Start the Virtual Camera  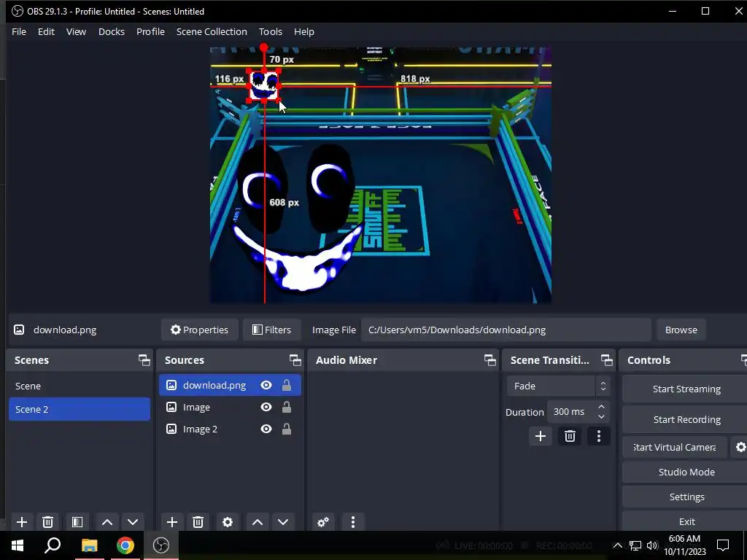(x=675, y=447)
